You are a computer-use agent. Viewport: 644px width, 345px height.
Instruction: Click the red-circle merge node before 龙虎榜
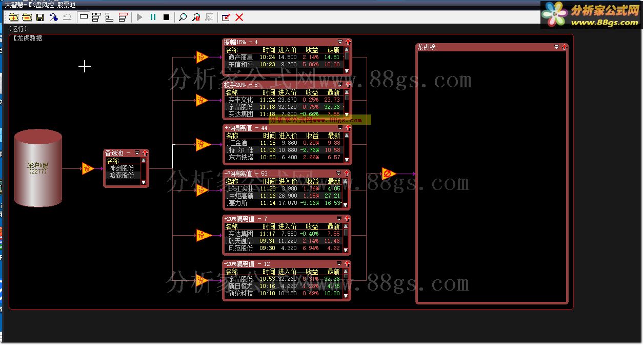point(388,174)
